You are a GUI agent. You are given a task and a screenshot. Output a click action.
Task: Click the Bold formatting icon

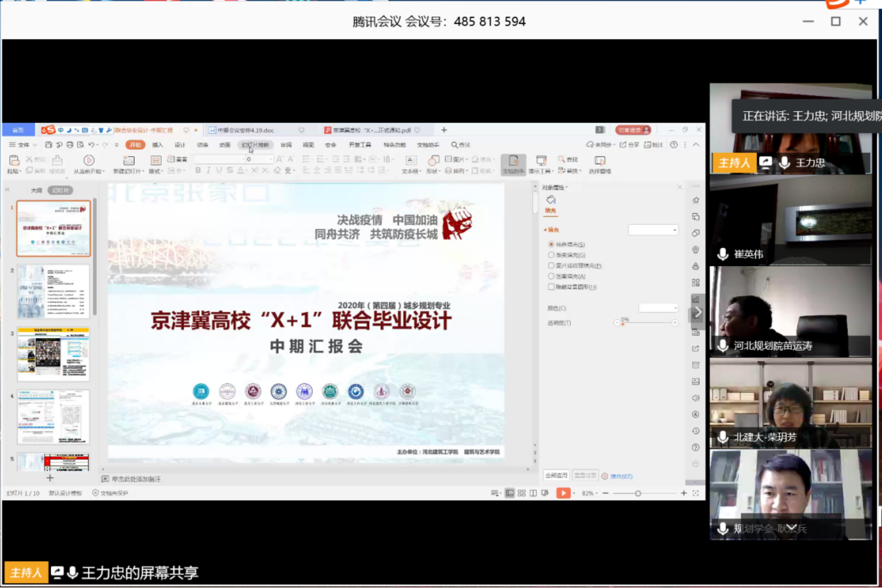[x=198, y=171]
